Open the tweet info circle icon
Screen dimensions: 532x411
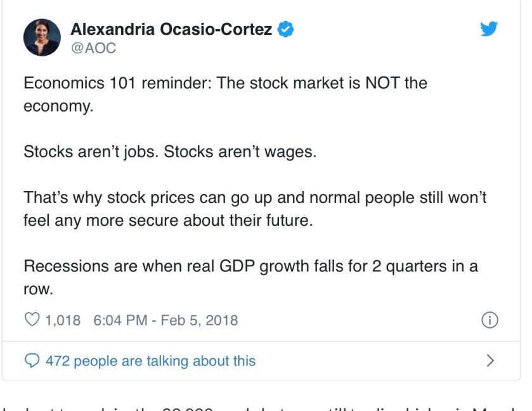(490, 320)
